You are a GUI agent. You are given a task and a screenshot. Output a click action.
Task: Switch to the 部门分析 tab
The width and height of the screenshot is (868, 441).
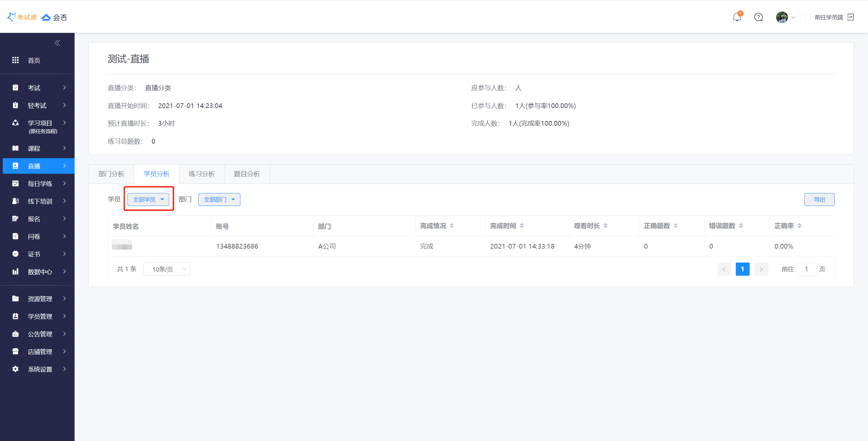111,174
